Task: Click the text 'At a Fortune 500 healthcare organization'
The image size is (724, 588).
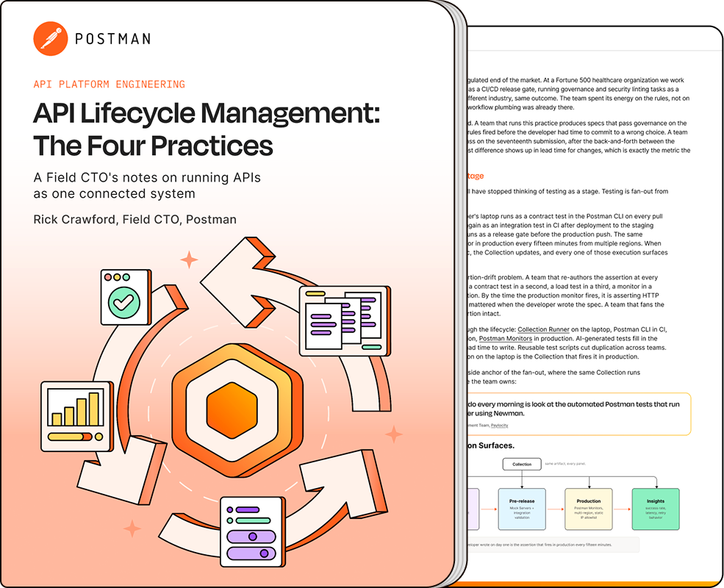Action: pos(603,80)
